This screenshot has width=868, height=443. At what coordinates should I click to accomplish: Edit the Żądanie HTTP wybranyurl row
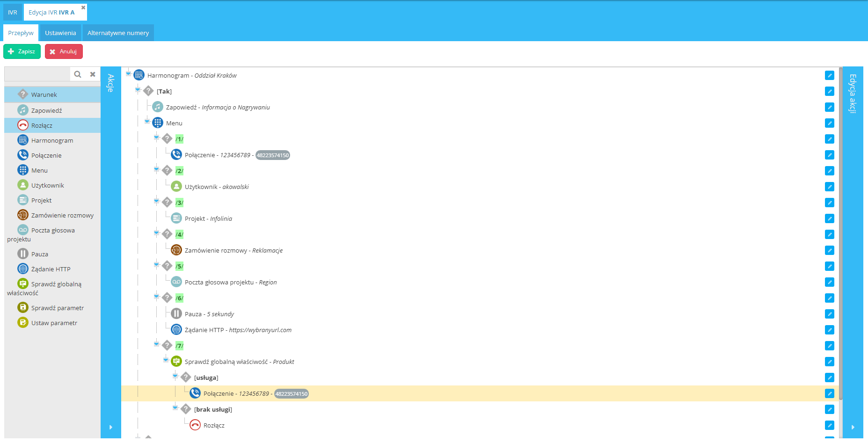(x=830, y=330)
